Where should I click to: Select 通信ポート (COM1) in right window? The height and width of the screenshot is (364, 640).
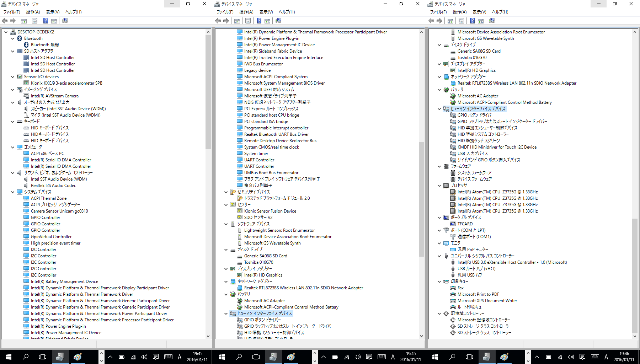tap(474, 237)
